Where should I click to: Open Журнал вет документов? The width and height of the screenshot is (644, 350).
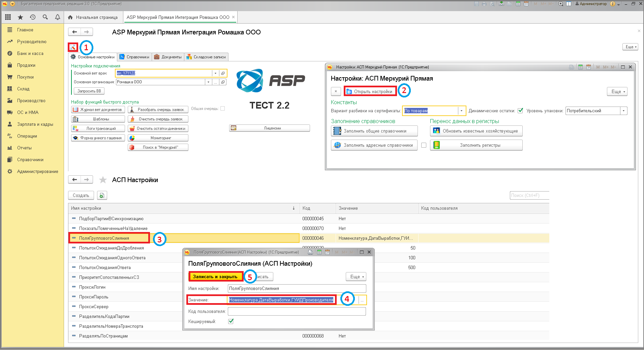tap(98, 110)
